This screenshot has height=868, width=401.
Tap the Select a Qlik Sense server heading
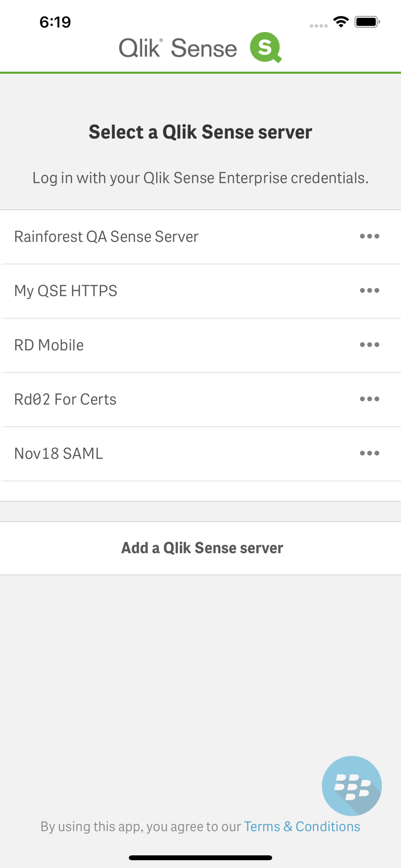pos(200,132)
